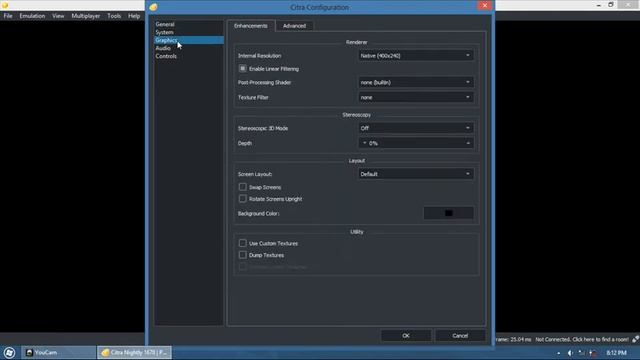The width and height of the screenshot is (640, 360).
Task: Click the volume speaker tray icon
Action: point(570,353)
